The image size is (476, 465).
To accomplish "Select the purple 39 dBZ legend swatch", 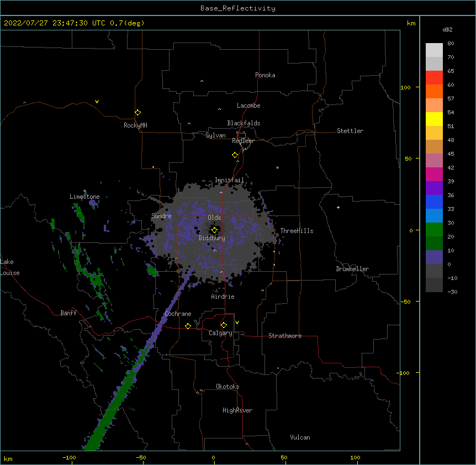I will pos(434,188).
